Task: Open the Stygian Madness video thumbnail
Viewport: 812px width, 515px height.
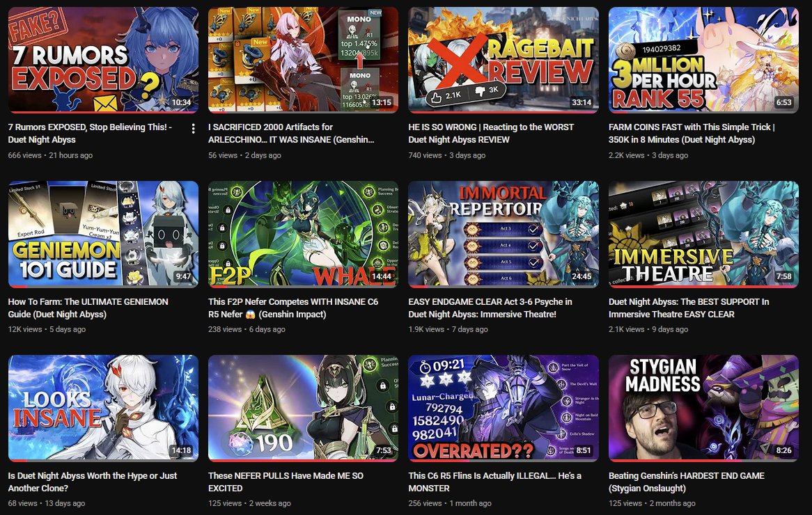Action: tap(703, 408)
